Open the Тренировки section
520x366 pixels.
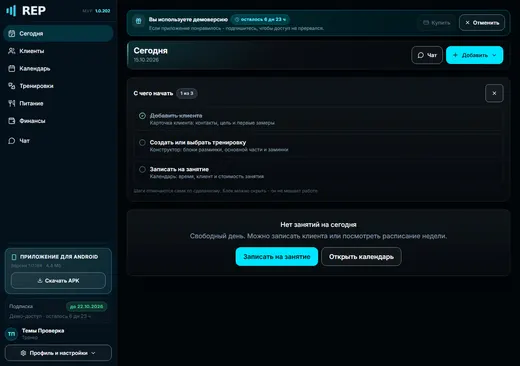click(x=58, y=86)
